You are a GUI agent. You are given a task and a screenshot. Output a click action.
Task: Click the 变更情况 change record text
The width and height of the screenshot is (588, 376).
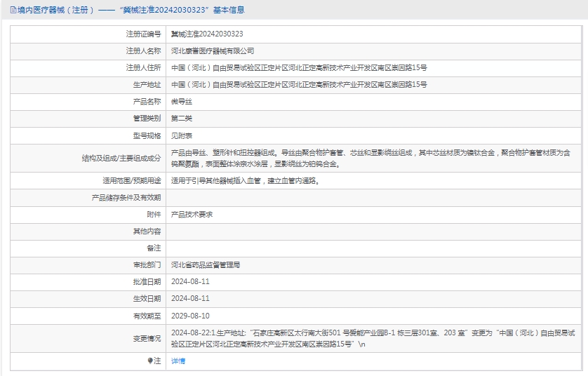point(372,338)
